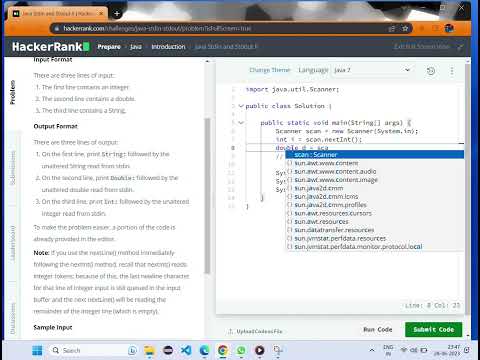Viewport: 480px width, 360px height.
Task: Choose sun.java2d.cmm.profiles suggestion
Action: tap(375, 205)
